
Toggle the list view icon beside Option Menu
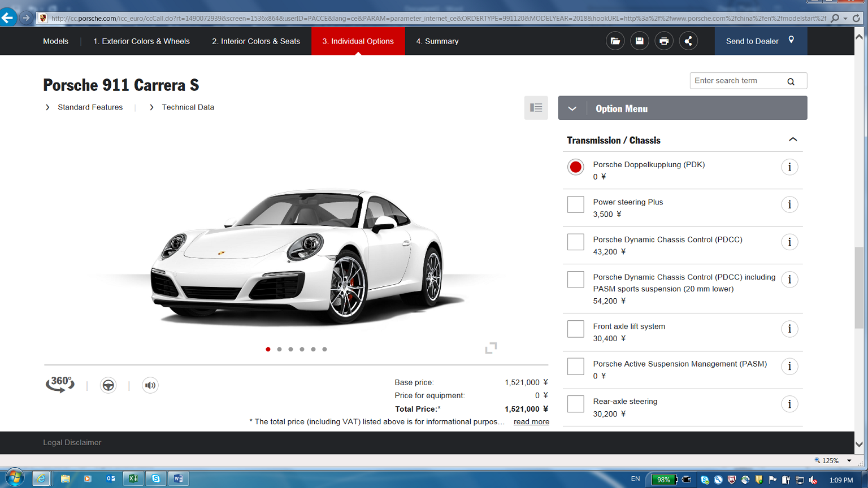[536, 108]
